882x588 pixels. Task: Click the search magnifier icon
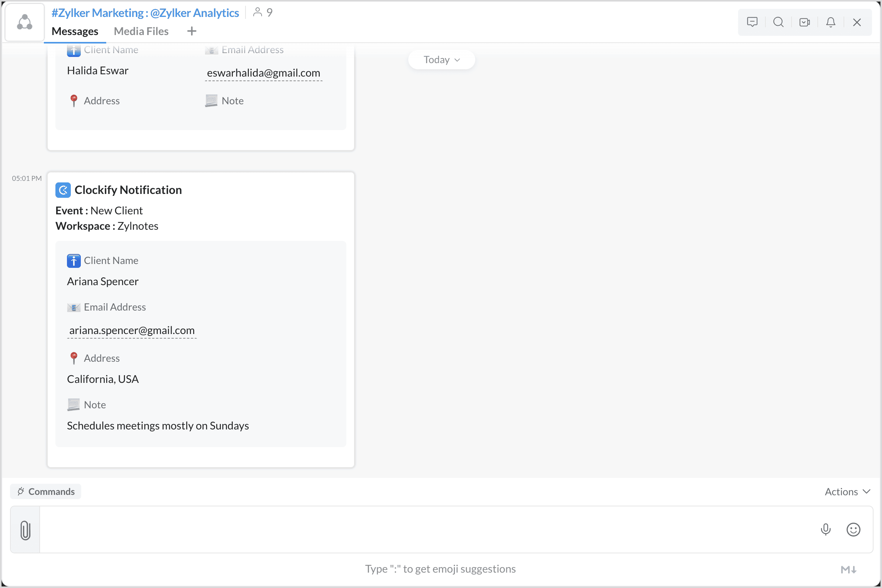pos(778,22)
